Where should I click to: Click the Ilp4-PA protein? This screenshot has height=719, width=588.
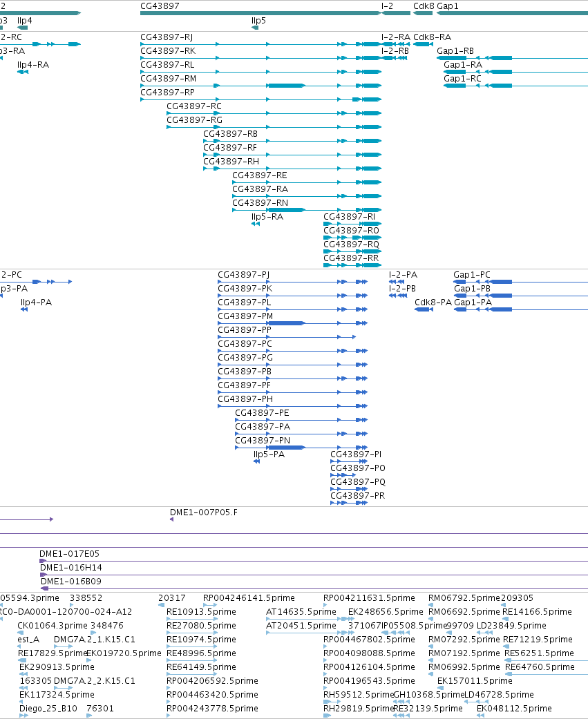36,303
